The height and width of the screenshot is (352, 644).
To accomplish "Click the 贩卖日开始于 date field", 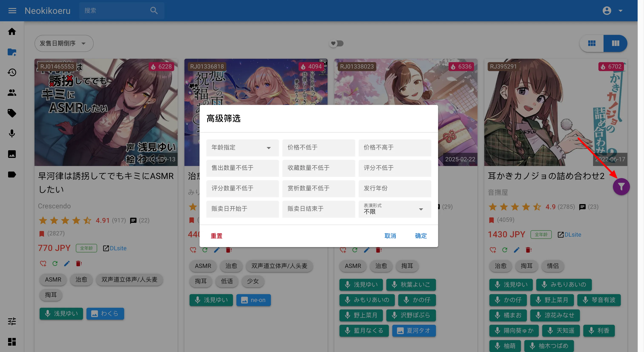I will pos(243,209).
